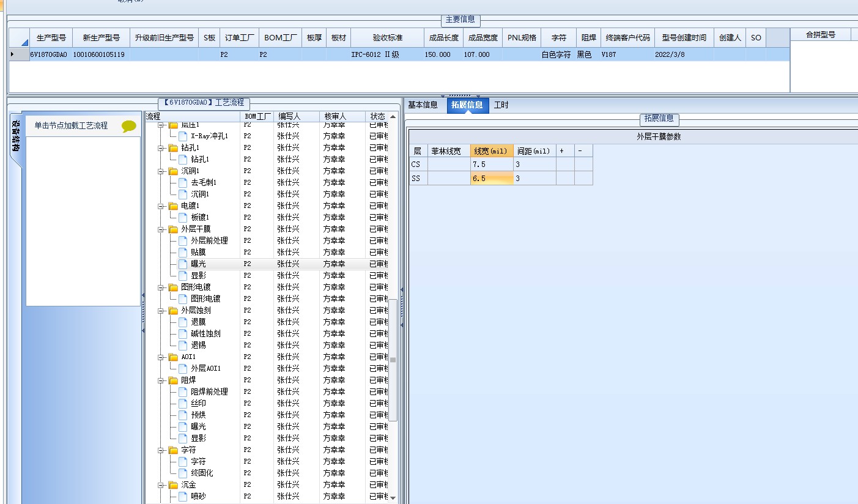Click the 生产型号 column header

[51, 38]
